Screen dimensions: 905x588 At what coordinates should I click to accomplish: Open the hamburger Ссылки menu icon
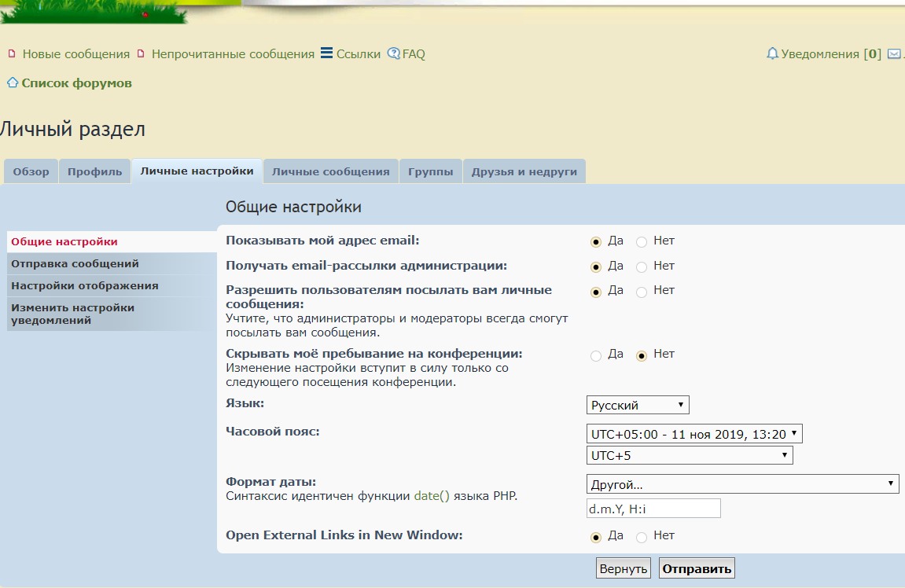326,53
